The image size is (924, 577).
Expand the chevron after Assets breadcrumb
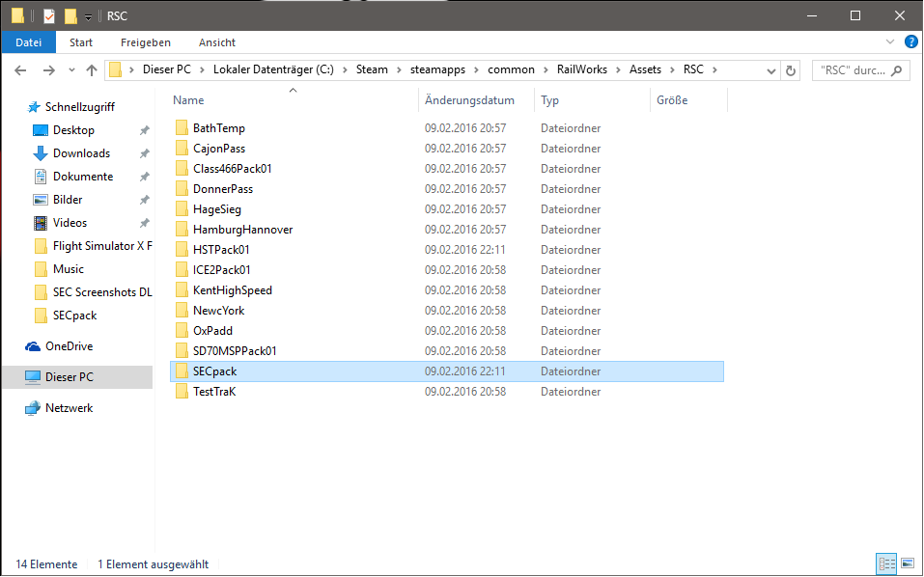[x=672, y=70]
